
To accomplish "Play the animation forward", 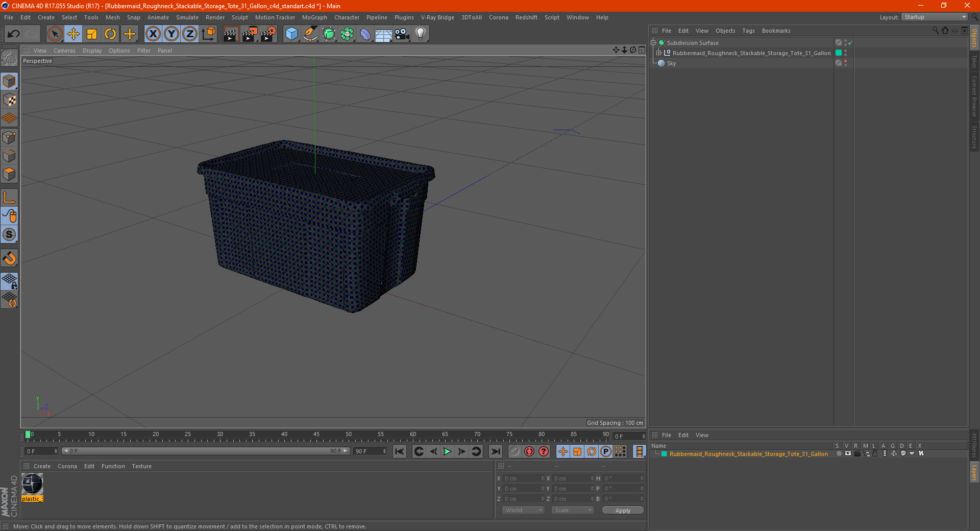I will [447, 451].
